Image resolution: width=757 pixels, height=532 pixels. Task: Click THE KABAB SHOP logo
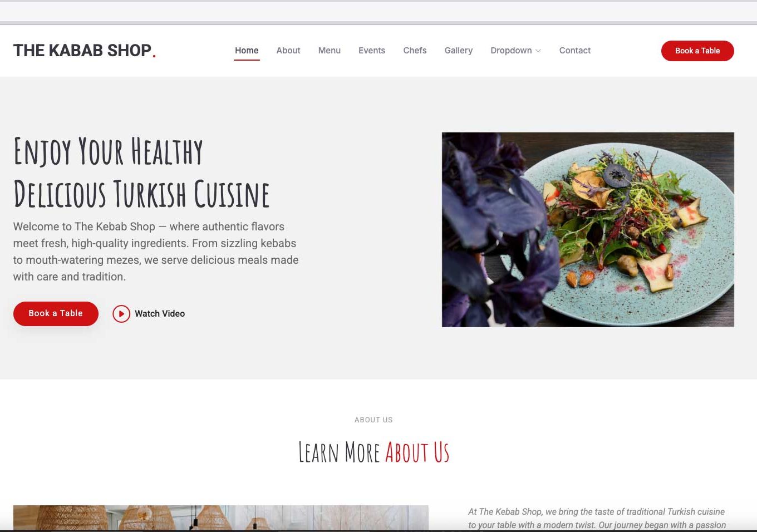pyautogui.click(x=85, y=51)
